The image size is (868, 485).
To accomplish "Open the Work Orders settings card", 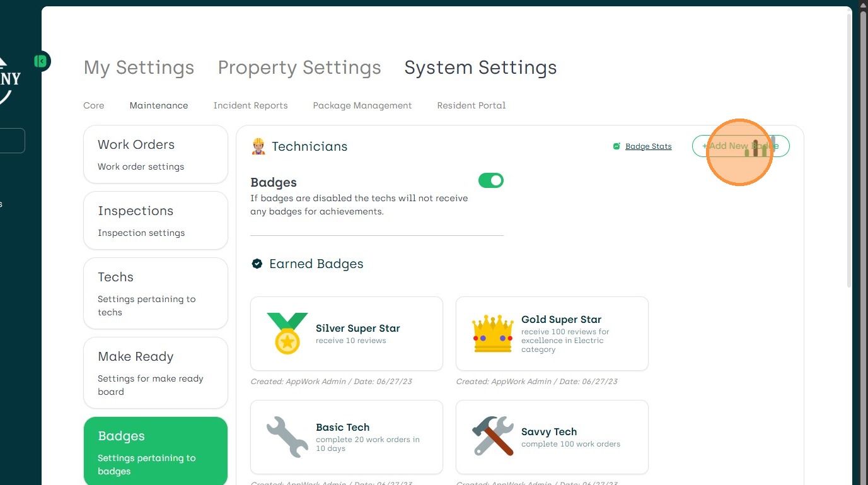I will coord(156,154).
